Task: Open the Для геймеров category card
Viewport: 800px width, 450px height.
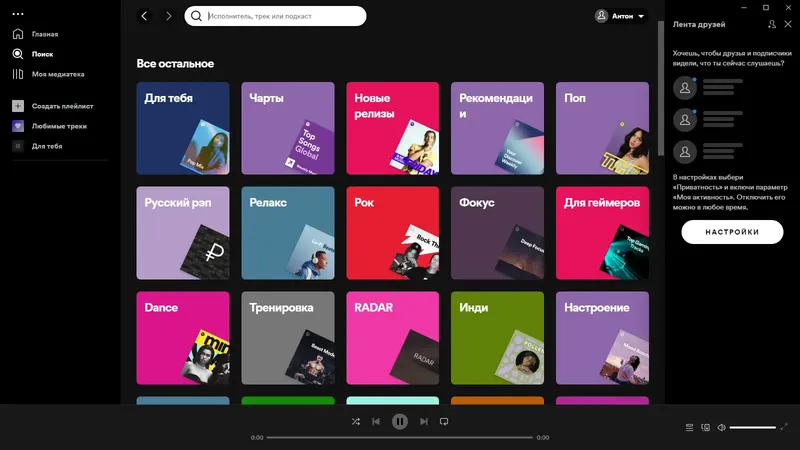Action: (x=603, y=233)
